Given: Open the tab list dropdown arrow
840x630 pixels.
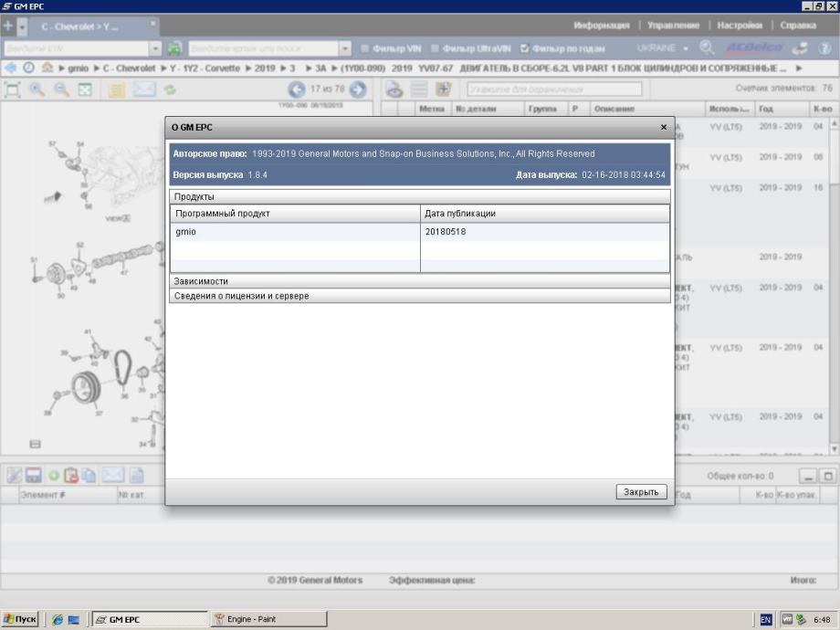Looking at the screenshot, I should (22, 26).
